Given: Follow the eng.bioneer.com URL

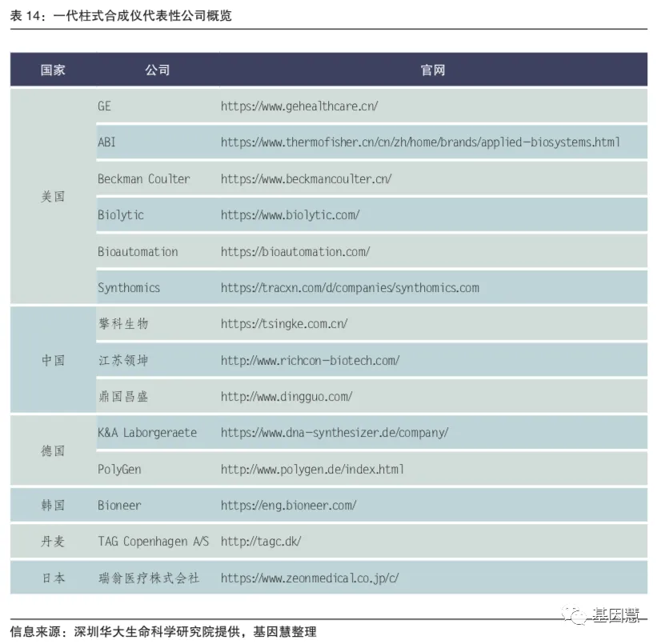Looking at the screenshot, I should point(288,506).
